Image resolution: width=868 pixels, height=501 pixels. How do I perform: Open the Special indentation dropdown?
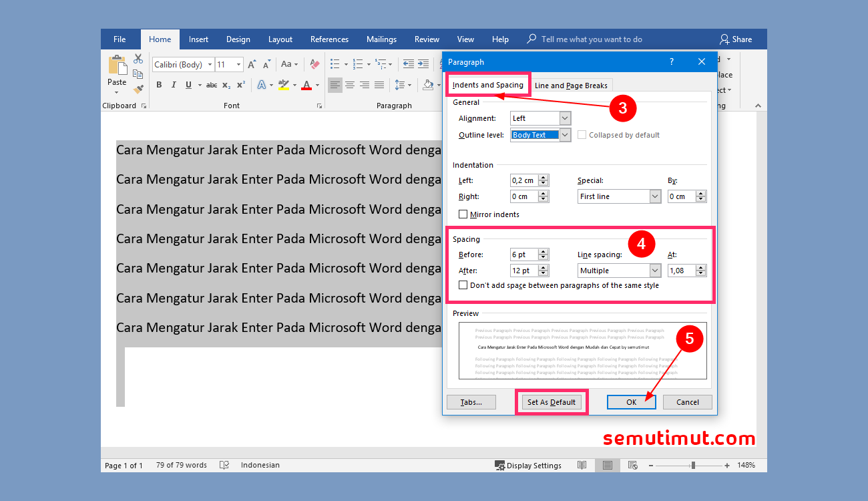click(655, 196)
